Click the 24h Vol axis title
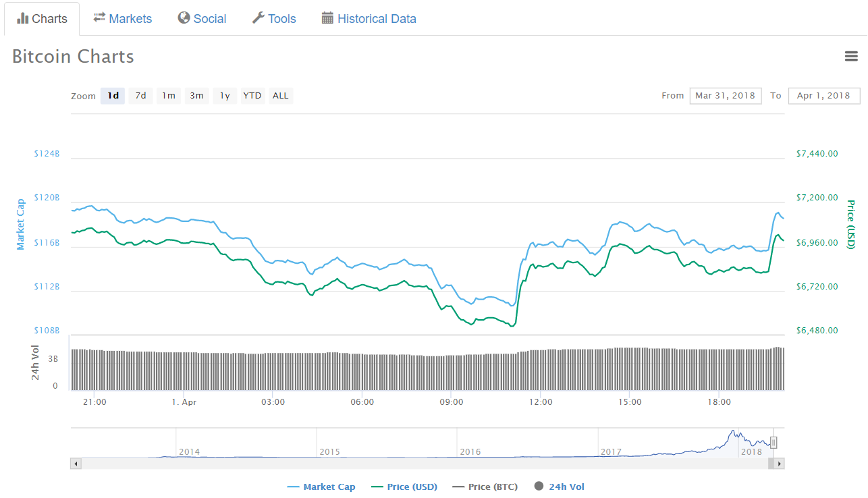Screen dimensions: 868x498 pyautogui.click(x=36, y=363)
